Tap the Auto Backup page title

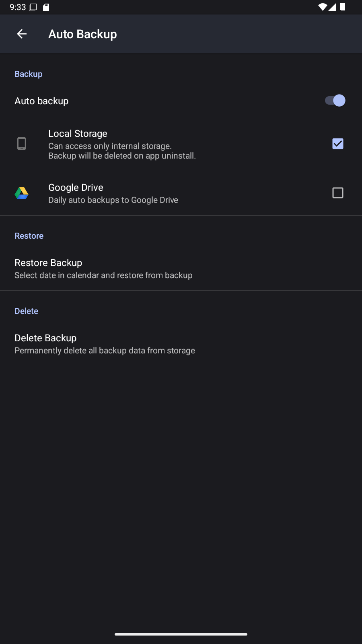pyautogui.click(x=82, y=34)
